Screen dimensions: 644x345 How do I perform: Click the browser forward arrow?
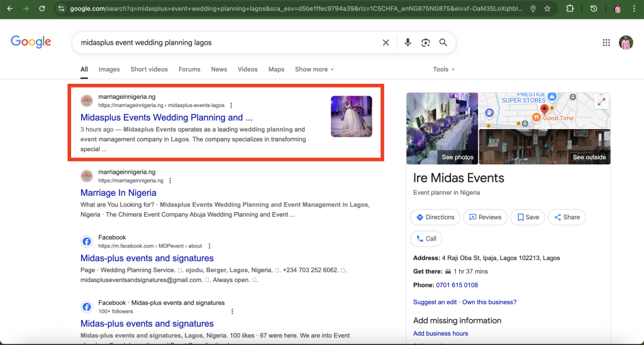point(26,9)
